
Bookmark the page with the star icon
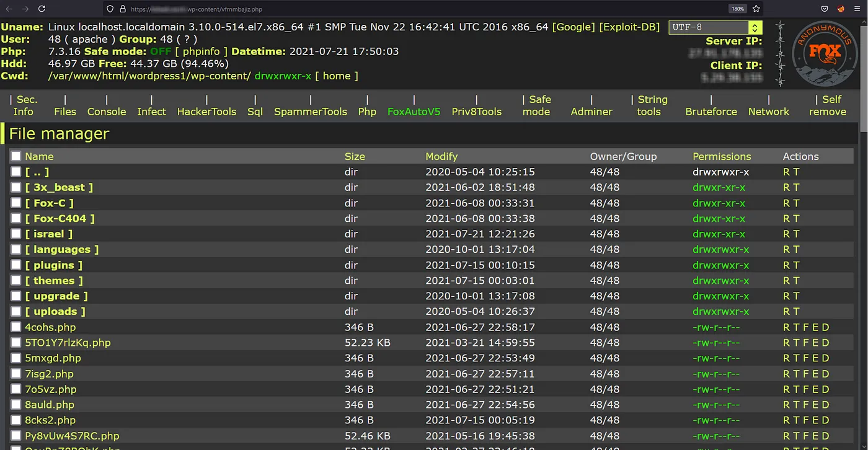tap(756, 9)
